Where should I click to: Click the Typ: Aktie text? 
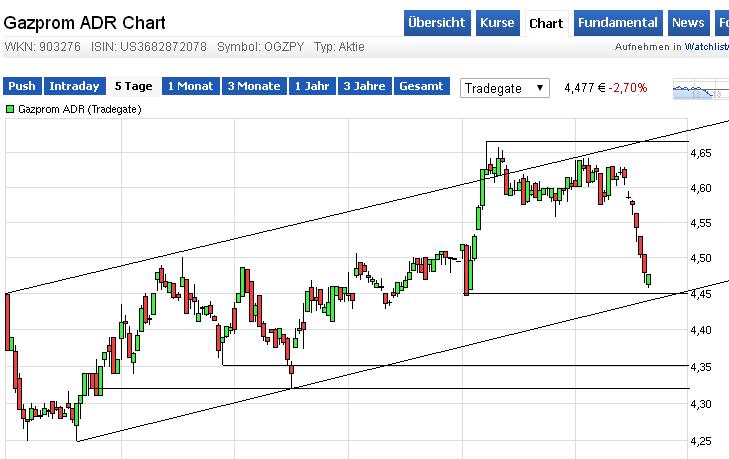tap(339, 47)
